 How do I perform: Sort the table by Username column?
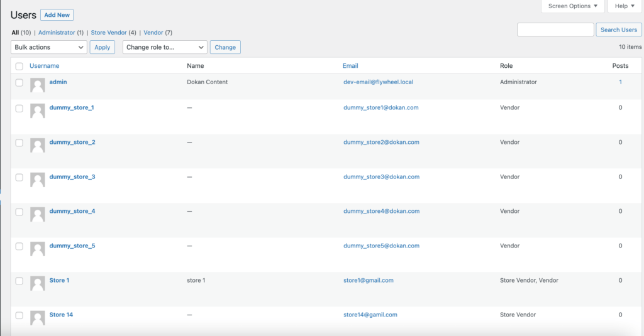coord(45,66)
